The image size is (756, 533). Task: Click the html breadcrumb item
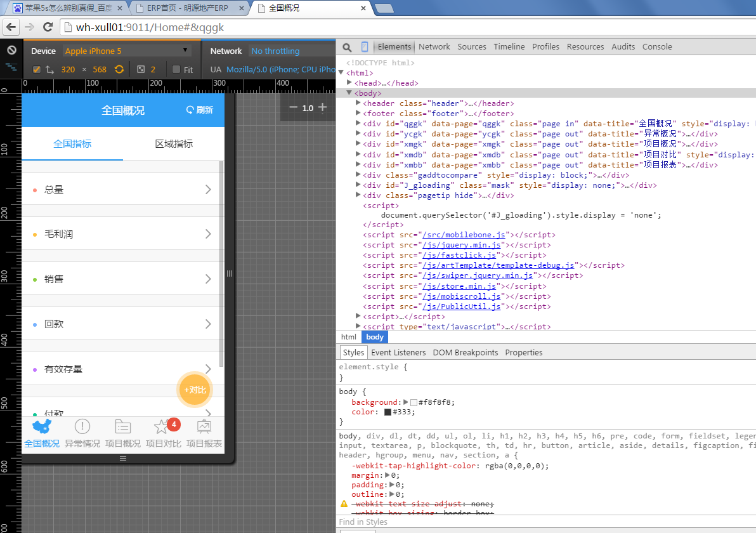(349, 337)
